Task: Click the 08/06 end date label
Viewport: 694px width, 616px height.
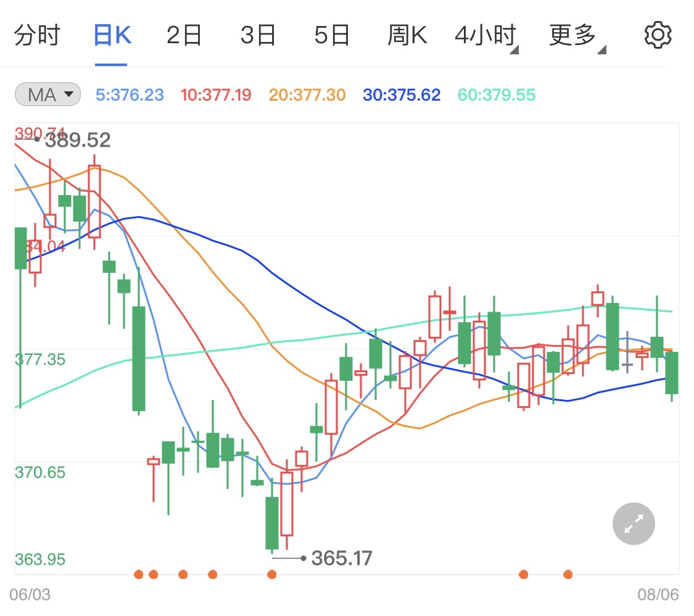Action: coord(658,594)
